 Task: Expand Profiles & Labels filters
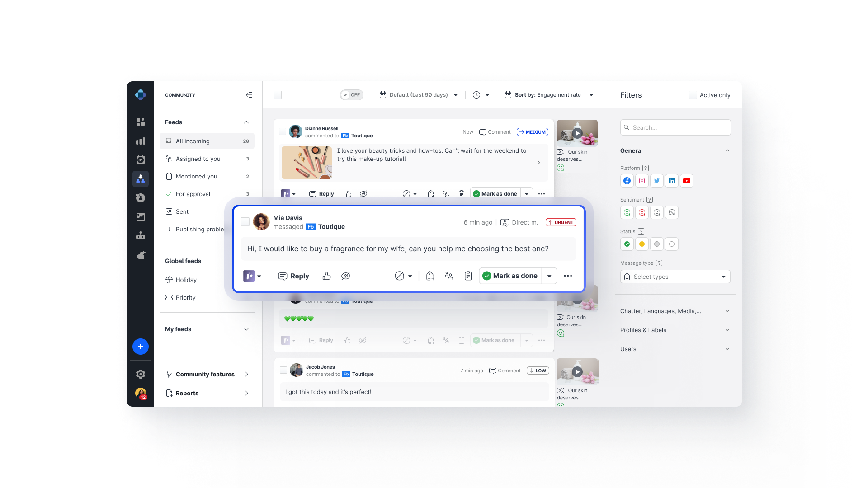675,330
